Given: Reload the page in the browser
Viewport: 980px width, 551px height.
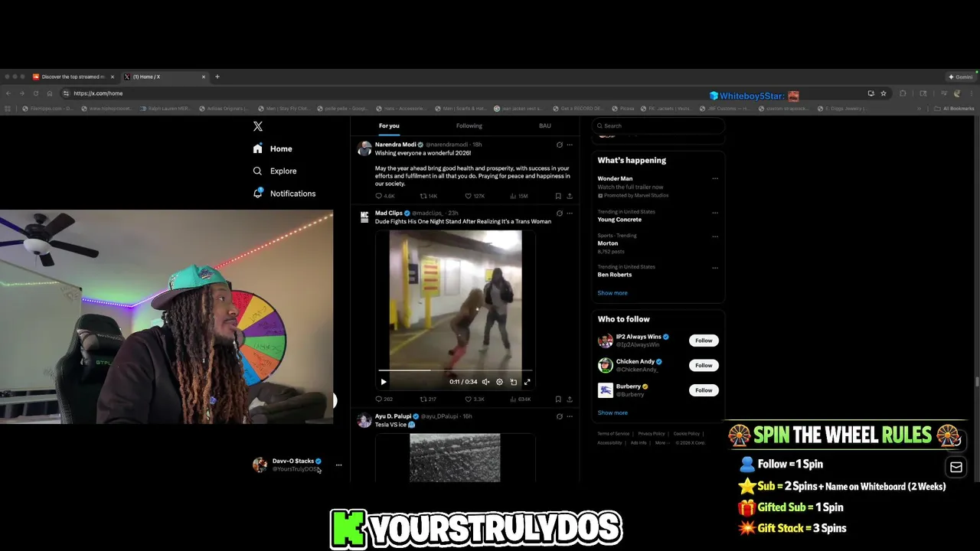Looking at the screenshot, I should (35, 93).
